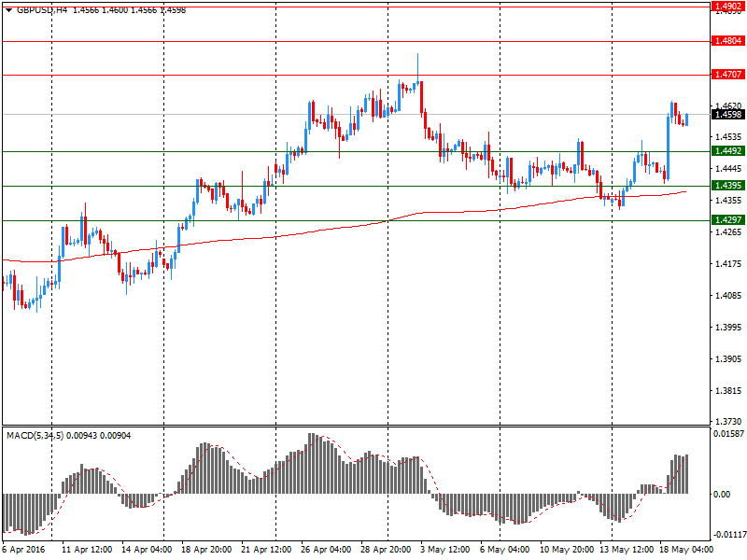Click the 6 Apr 2016 date label
This screenshot has height=560, width=747.
tap(24, 550)
